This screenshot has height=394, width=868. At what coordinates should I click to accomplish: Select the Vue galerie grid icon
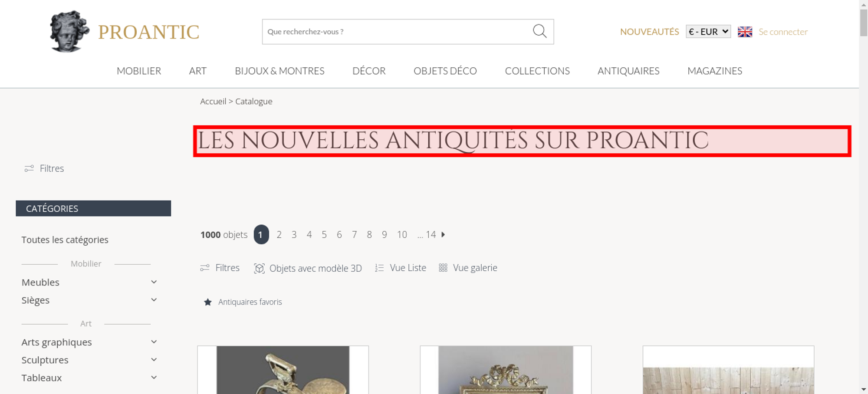tap(443, 268)
